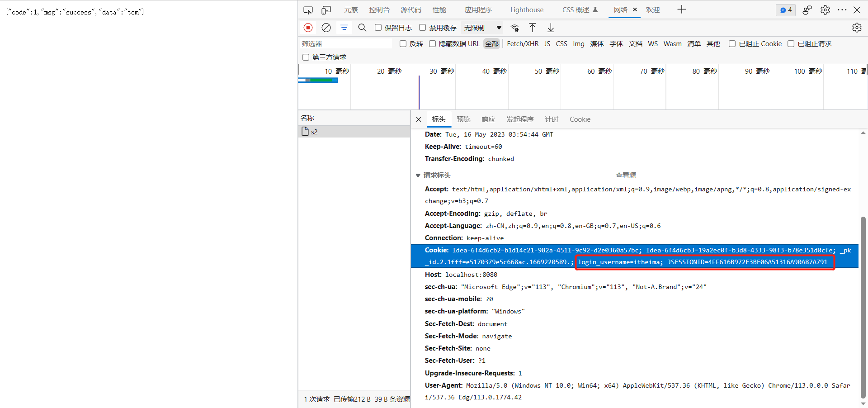Viewport: 868px width, 408px height.
Task: Clear the network log
Action: 326,28
